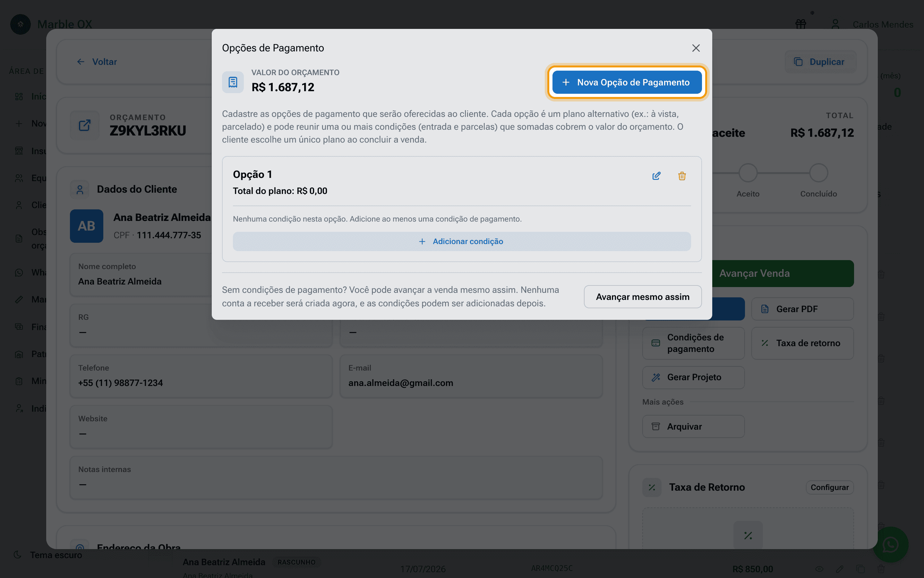The width and height of the screenshot is (924, 578).
Task: Open the floating WhatsApp chat button
Action: pos(890,545)
